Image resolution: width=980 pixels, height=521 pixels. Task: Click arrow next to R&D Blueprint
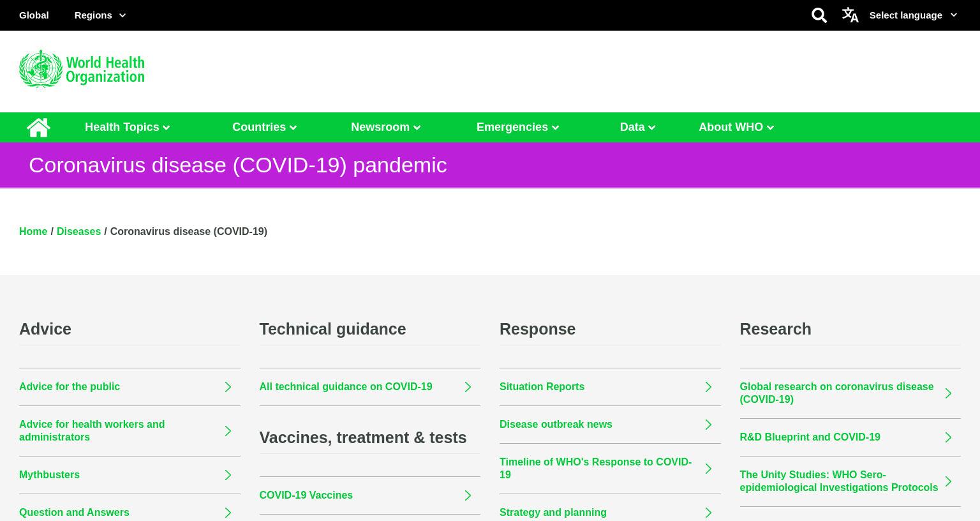click(x=948, y=437)
